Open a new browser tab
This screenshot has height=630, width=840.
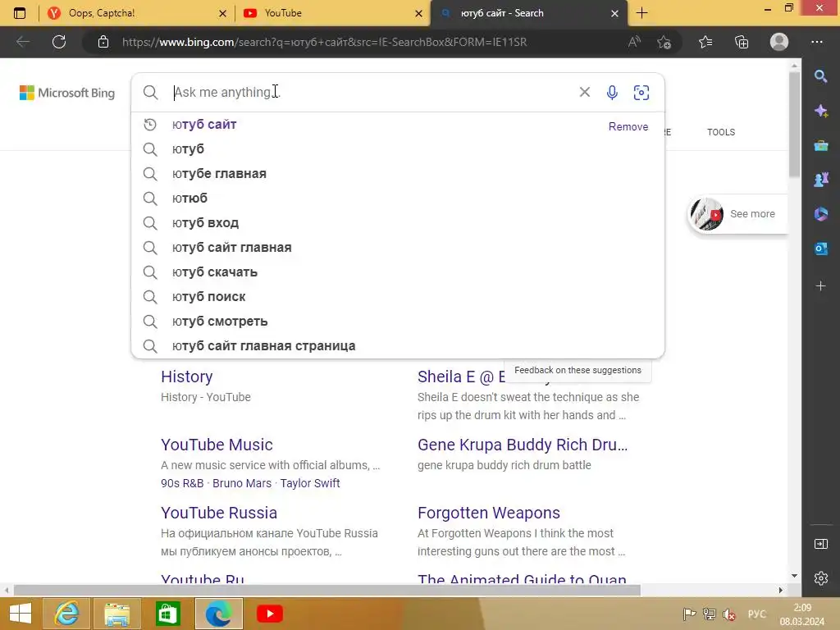pyautogui.click(x=641, y=13)
